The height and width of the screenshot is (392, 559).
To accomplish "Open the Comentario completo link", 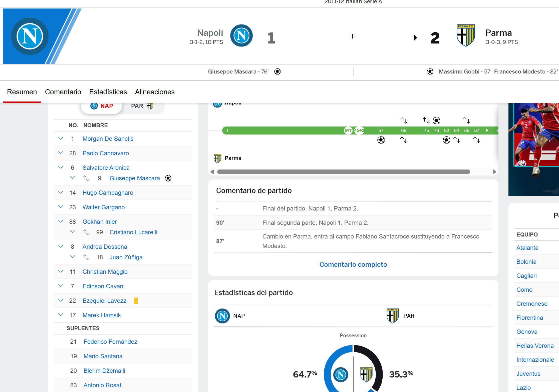I will (353, 264).
